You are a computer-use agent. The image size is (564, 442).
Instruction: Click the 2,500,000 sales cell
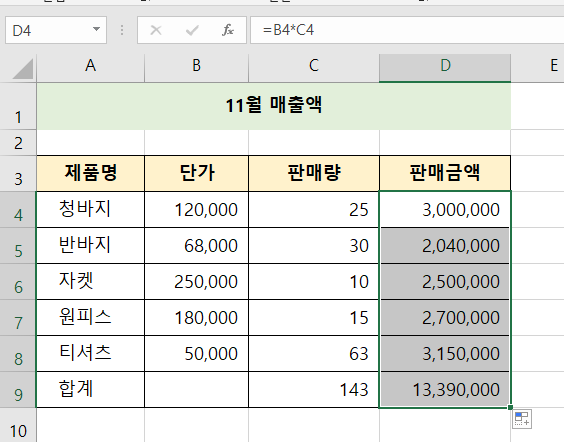click(x=445, y=281)
